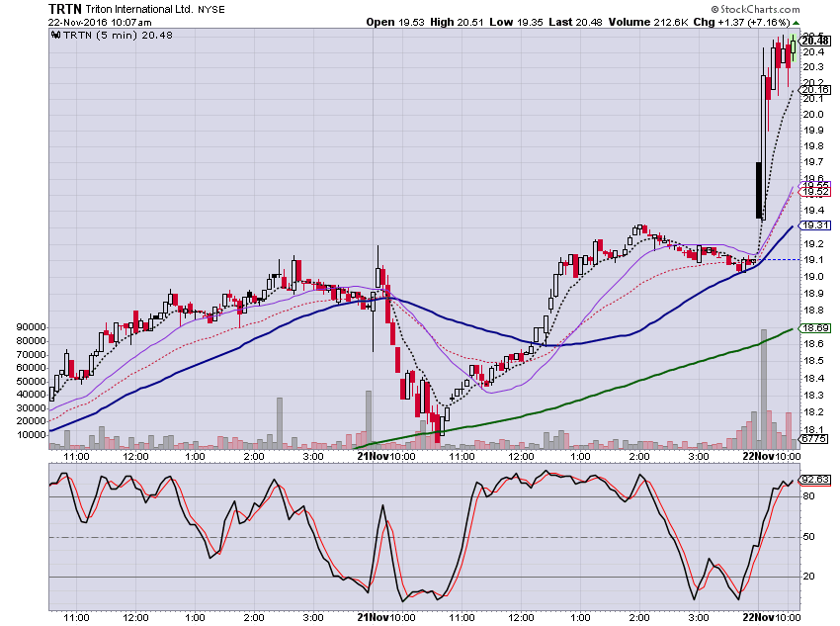Click the 6775 volume value tag
Screen dimensions: 840x626
pyautogui.click(x=815, y=438)
